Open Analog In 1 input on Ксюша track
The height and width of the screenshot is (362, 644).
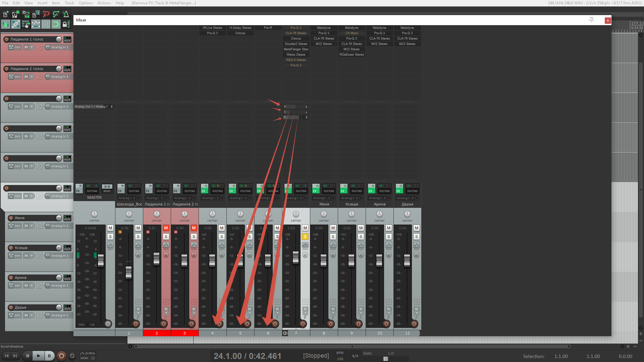59,256
